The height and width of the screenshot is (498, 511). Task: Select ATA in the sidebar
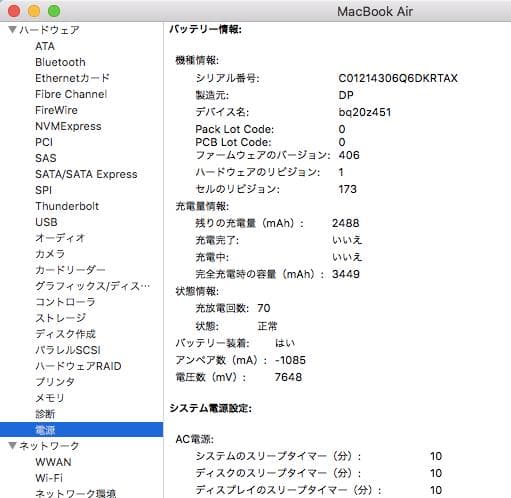click(x=45, y=46)
